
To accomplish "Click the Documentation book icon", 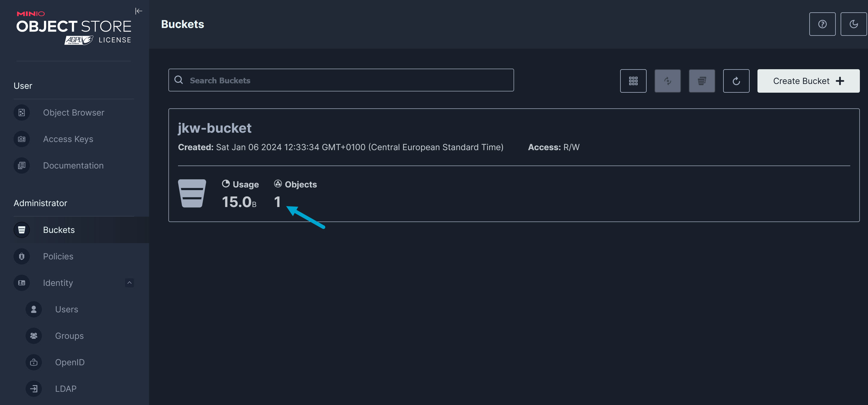I will (21, 165).
